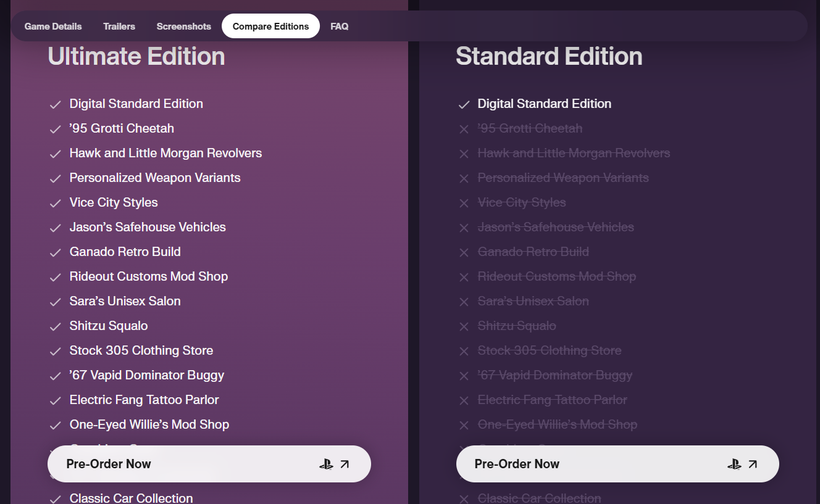Click the X mark next to Standard's Shitzu Squalo
Viewport: 820px width, 504px height.
[x=464, y=327]
